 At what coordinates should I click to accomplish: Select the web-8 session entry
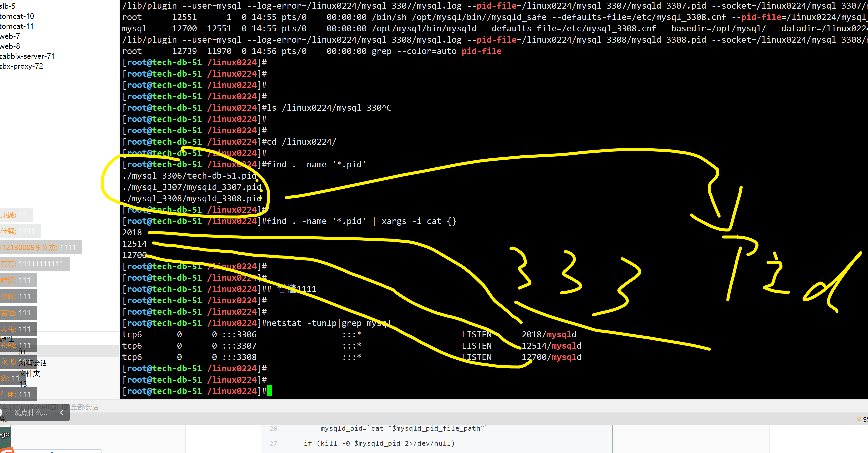10,46
